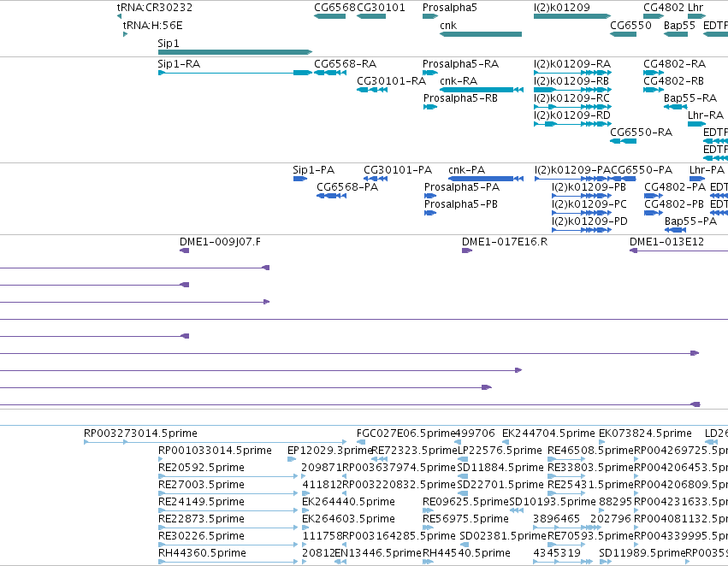This screenshot has width=728, height=566.
Task: Select the CG4802-RB transcript glyph
Action: 654,90
